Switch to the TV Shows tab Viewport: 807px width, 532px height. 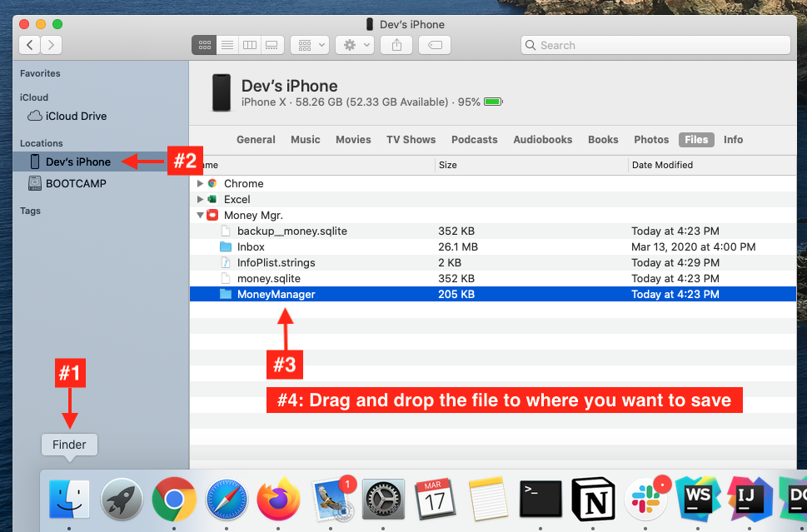[x=411, y=139]
